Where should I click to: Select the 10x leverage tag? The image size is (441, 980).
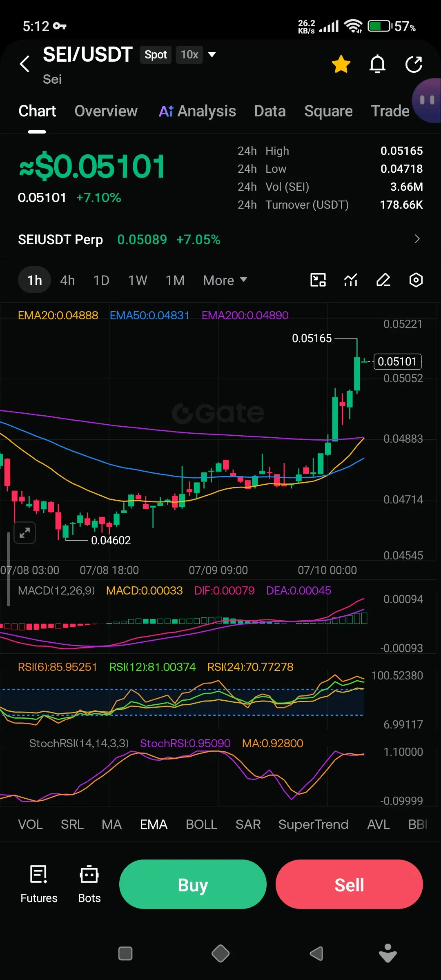[x=189, y=55]
